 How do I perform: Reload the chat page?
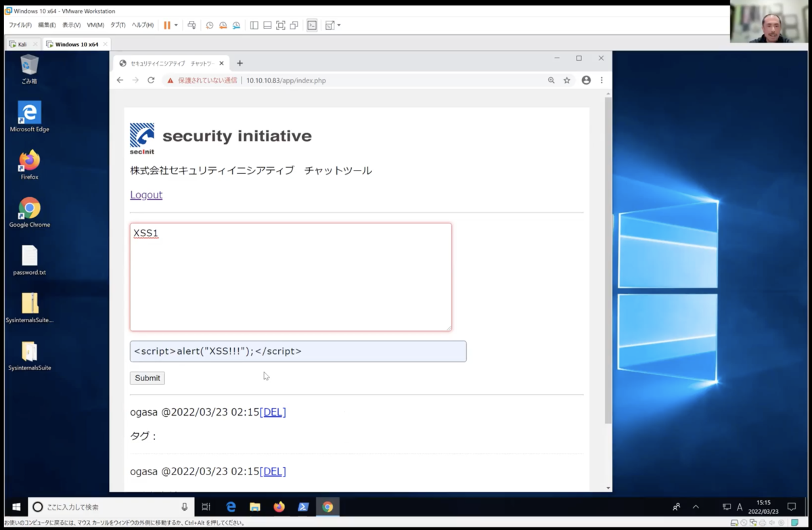coord(151,80)
